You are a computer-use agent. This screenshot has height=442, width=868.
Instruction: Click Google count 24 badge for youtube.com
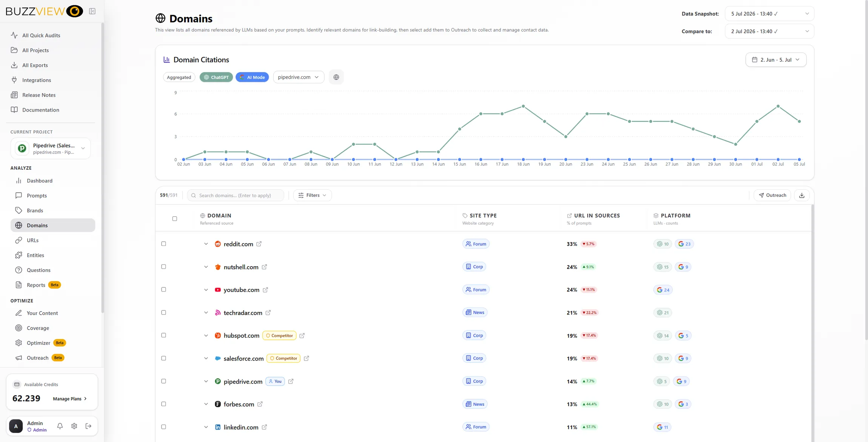[663, 290]
